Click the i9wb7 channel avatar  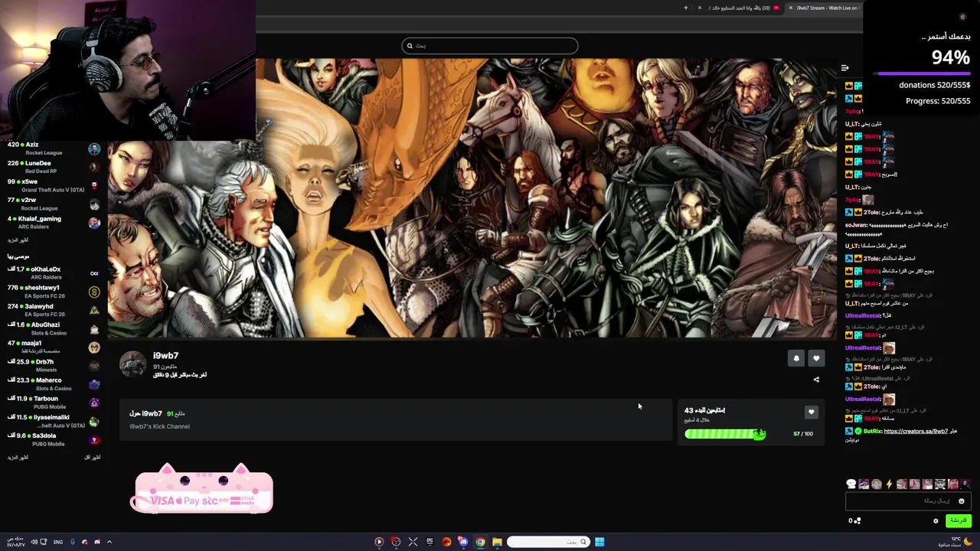pos(132,364)
